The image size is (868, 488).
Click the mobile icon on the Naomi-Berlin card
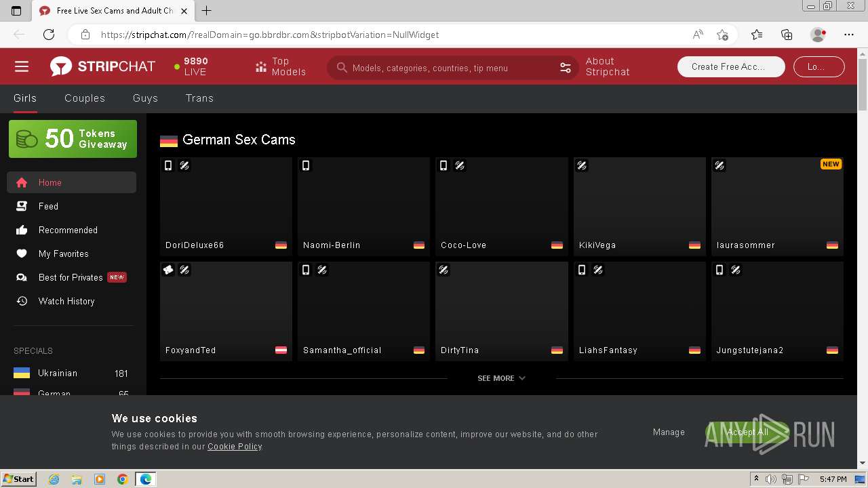click(306, 165)
